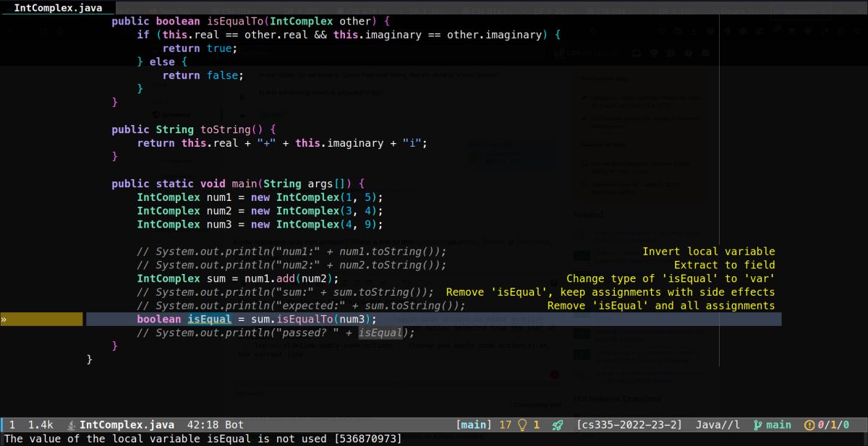Select "Remove 'isEqual', keep assignments with side effects"
This screenshot has width=868, height=446.
pos(610,292)
